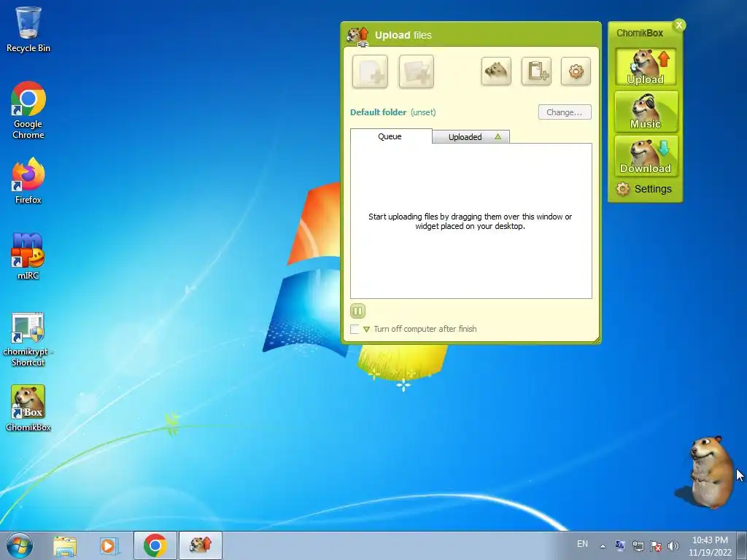Enable Turn off computer after finish checkbox

(355, 329)
